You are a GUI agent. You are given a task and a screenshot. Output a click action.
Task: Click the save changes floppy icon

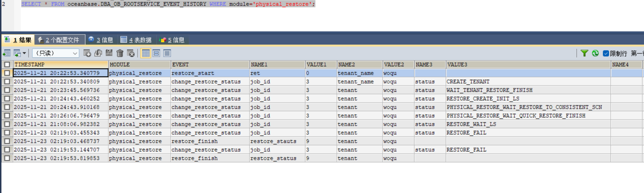pyautogui.click(x=109, y=53)
